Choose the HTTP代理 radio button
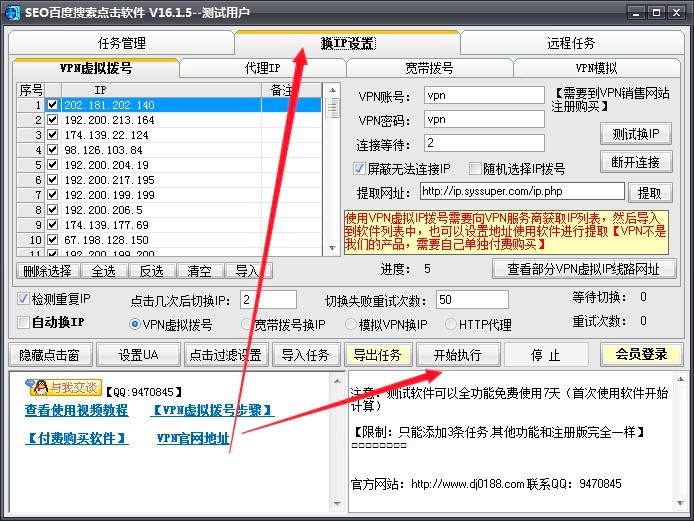Viewport: 694px width, 521px height. pos(448,325)
